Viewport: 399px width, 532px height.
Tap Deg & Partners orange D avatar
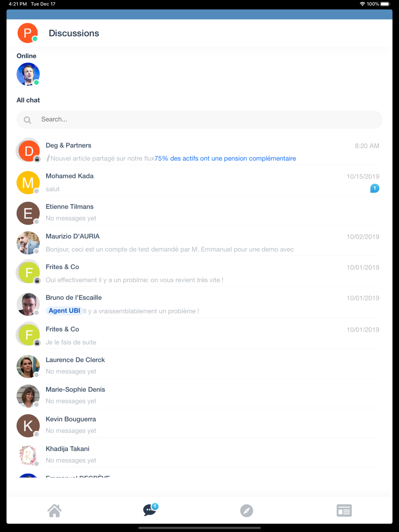[x=29, y=151]
